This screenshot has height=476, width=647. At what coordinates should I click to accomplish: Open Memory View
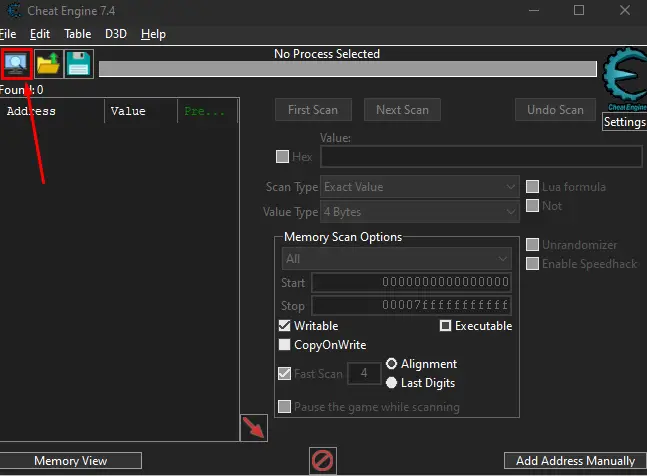click(x=71, y=461)
